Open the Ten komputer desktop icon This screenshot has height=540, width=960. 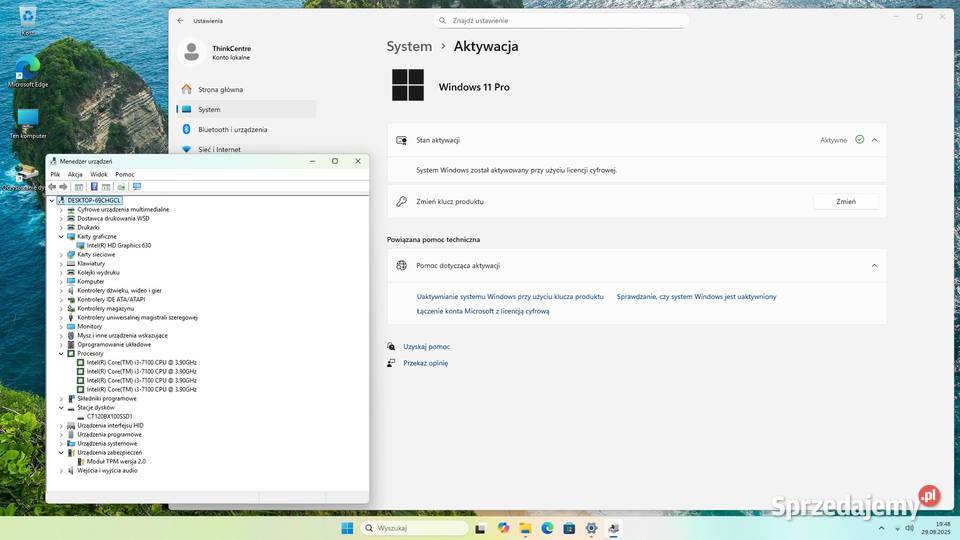[x=27, y=122]
